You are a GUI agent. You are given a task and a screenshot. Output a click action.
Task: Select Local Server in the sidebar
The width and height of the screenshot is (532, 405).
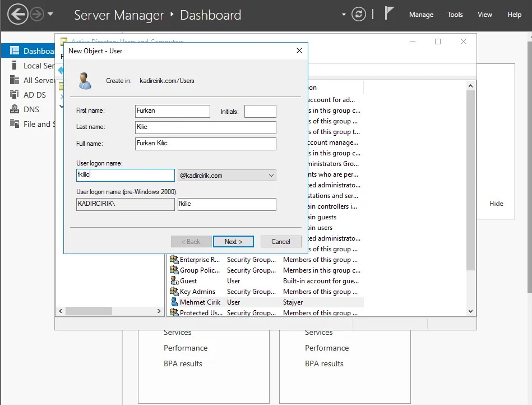click(x=28, y=66)
